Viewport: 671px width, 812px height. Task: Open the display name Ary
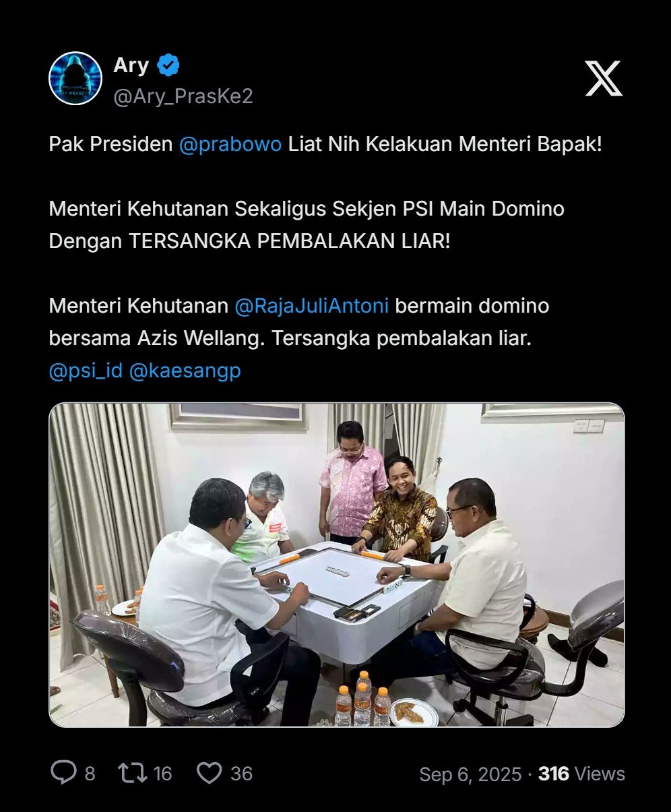point(131,65)
